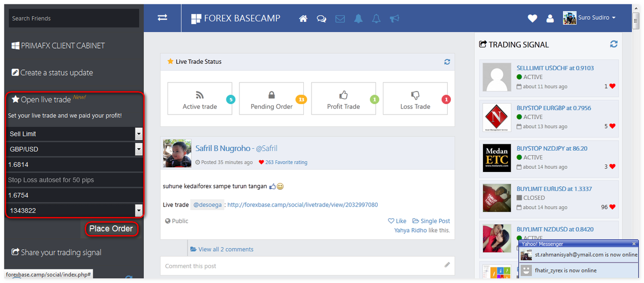Open the Loss Trade tile
The image size is (644, 283).
415,99
